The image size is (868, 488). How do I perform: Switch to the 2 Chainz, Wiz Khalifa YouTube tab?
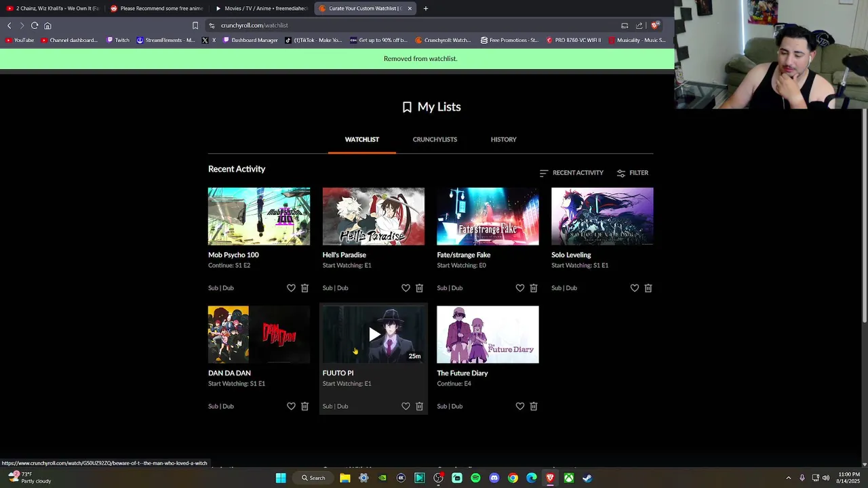pyautogui.click(x=53, y=9)
